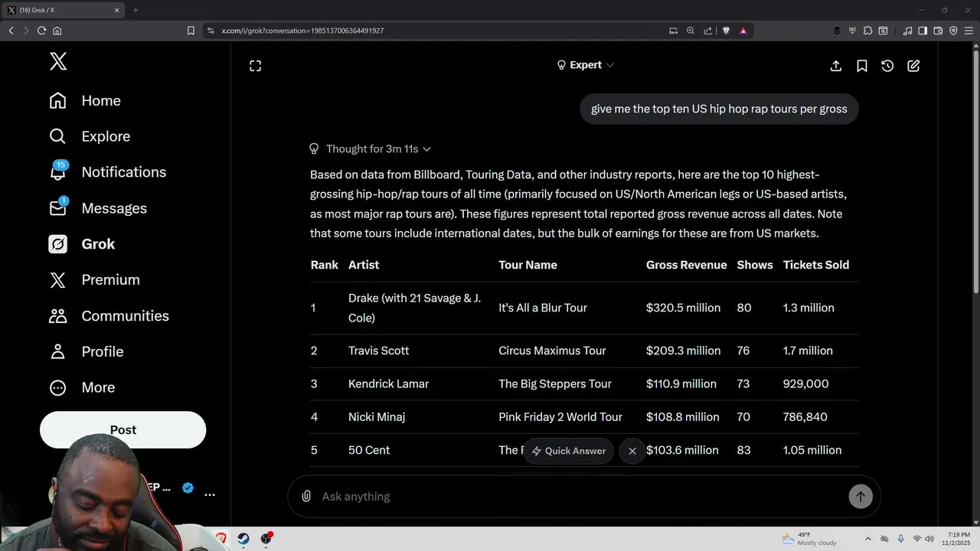Toggle Grok fullscreen focus mode icon
Image resolution: width=980 pixels, height=551 pixels.
pos(256,66)
